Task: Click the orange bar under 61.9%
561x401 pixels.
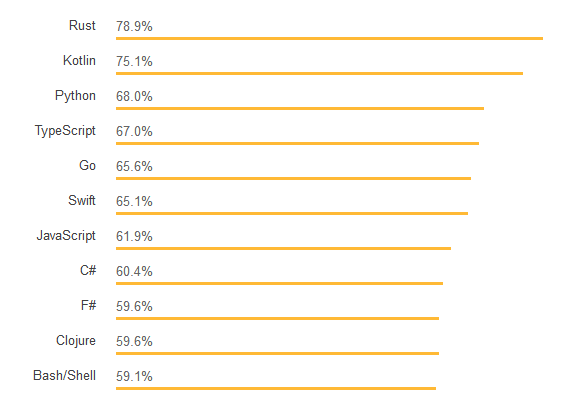Action: (x=283, y=248)
